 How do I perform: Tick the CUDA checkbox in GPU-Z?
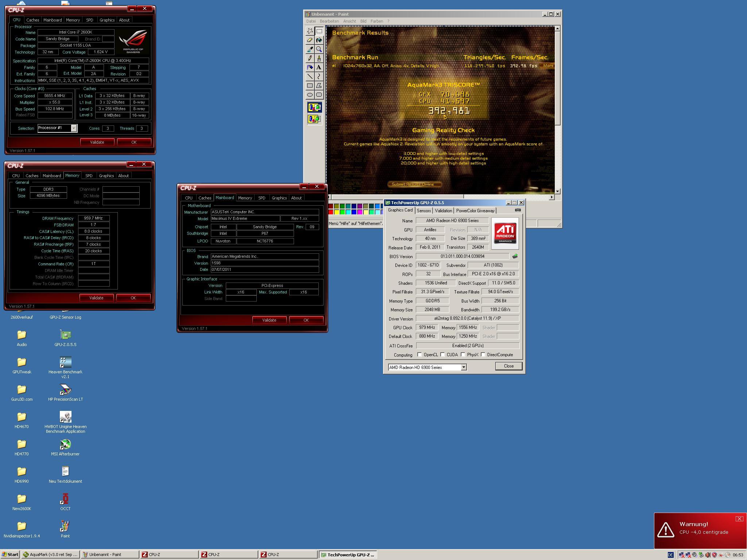click(x=443, y=355)
